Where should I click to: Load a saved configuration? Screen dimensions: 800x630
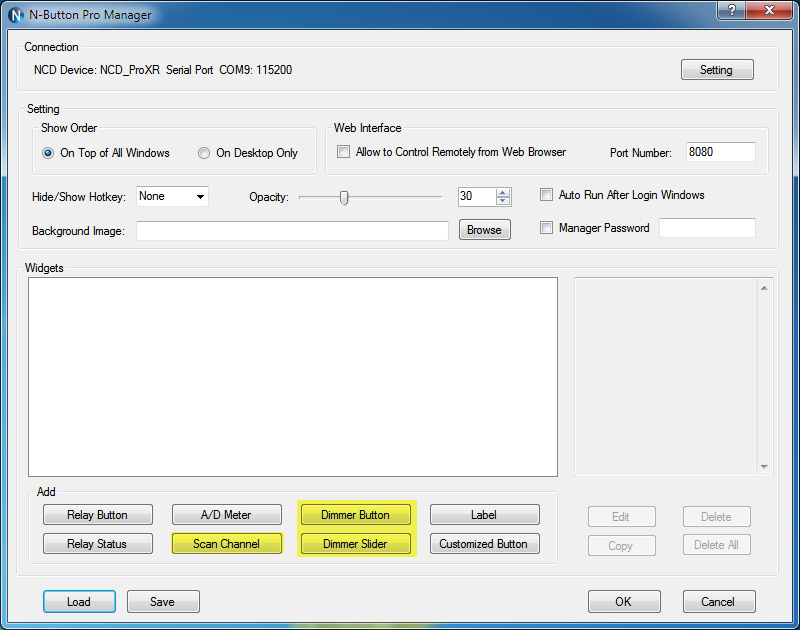coord(79,602)
